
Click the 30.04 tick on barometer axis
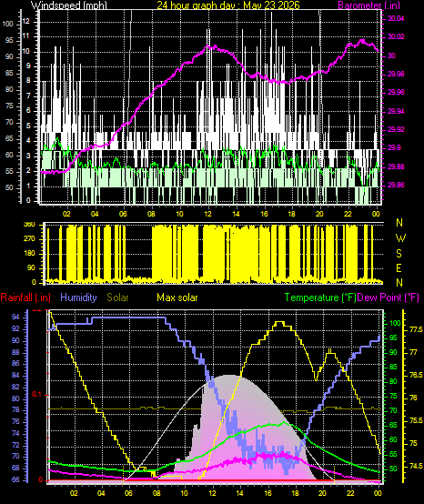pos(396,18)
